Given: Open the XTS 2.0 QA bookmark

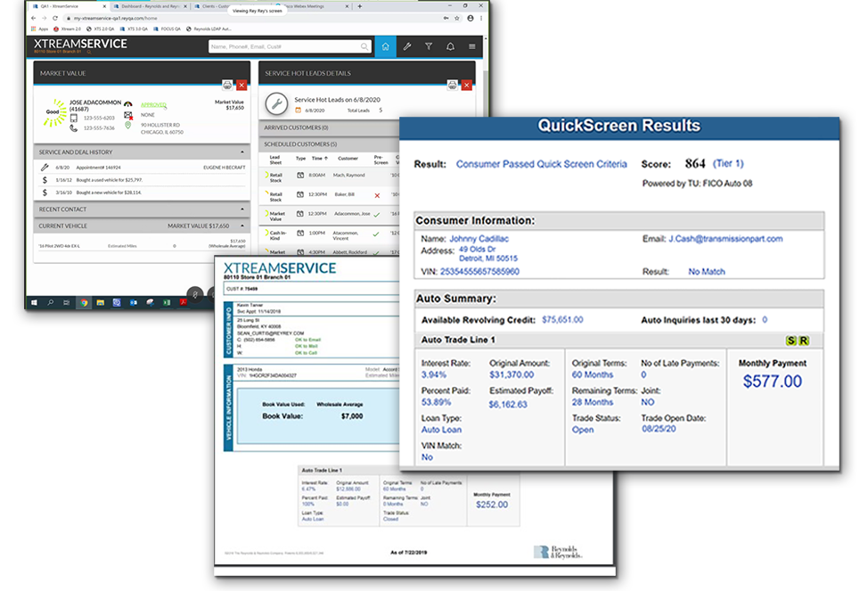Looking at the screenshot, I should [100, 29].
